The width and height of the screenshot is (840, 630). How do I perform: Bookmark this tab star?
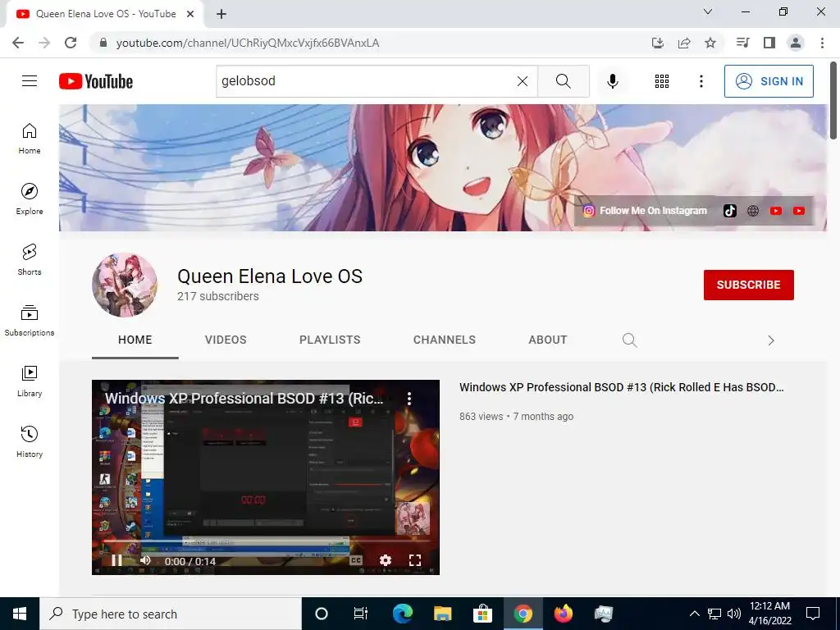point(710,43)
